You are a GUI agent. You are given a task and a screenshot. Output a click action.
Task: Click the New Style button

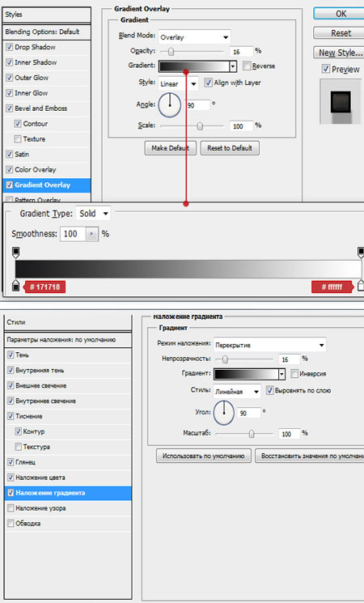pyautogui.click(x=340, y=53)
